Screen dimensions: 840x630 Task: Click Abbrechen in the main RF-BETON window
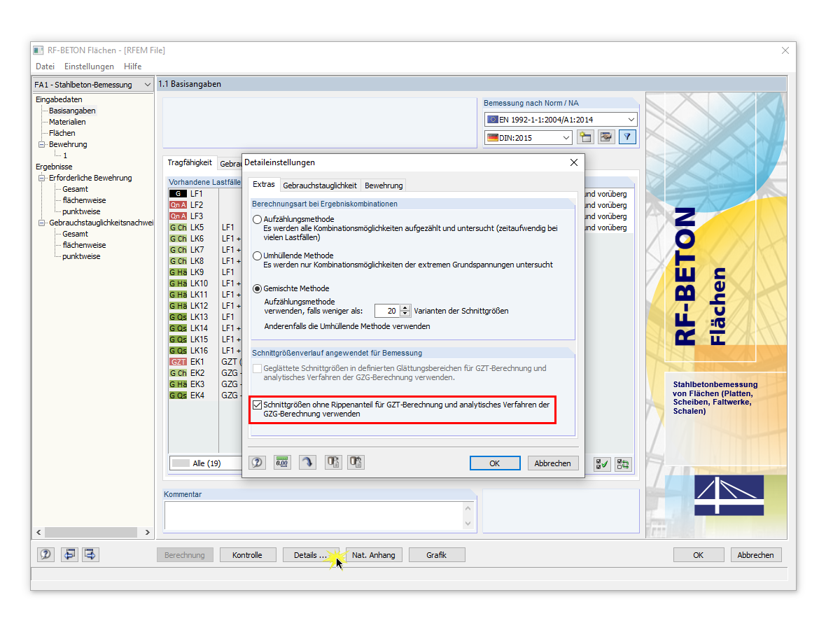pyautogui.click(x=756, y=555)
